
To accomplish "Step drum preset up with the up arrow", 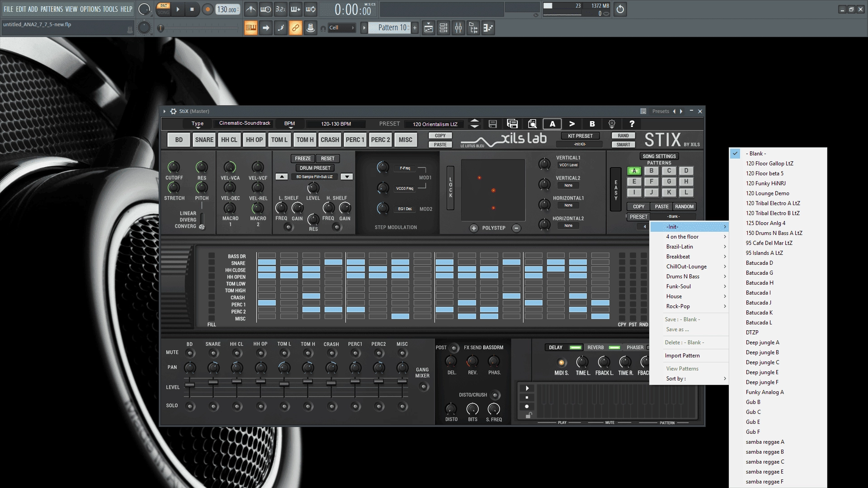I will (x=281, y=177).
